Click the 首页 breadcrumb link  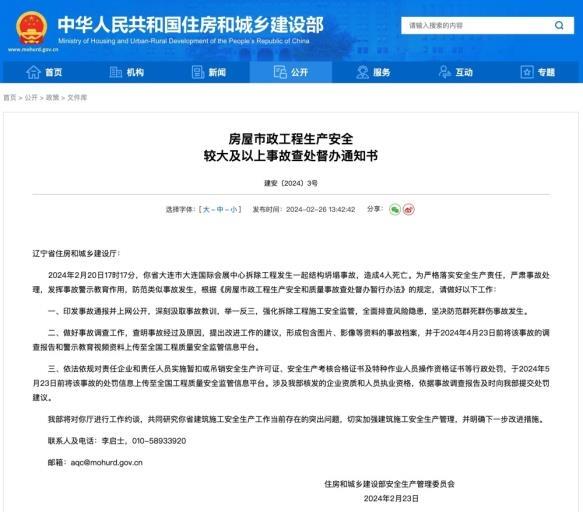10,97
